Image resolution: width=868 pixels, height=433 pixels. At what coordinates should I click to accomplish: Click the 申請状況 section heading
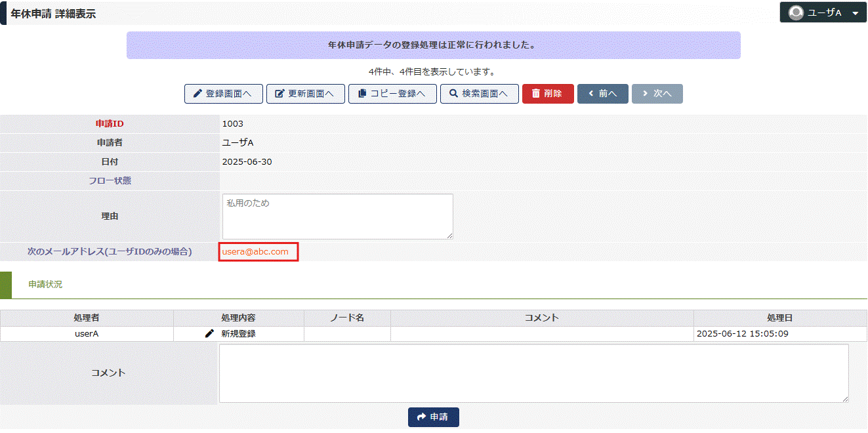[46, 285]
